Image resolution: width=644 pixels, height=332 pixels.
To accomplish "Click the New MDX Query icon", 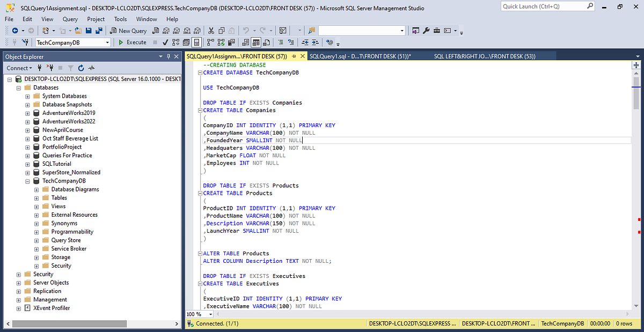I will (166, 31).
